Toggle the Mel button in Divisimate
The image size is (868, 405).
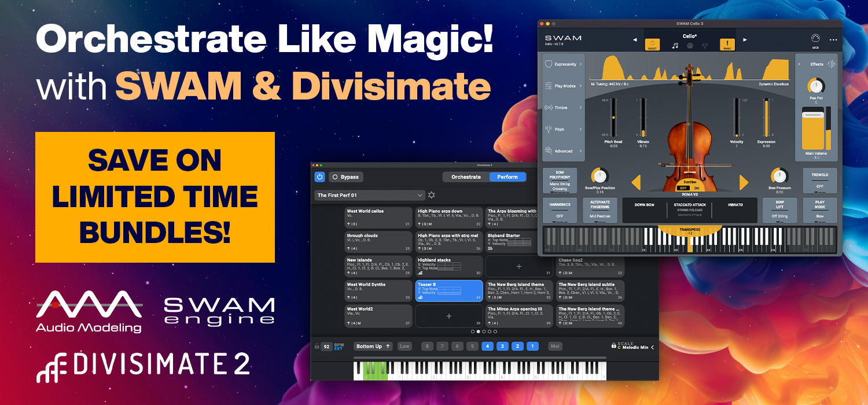click(x=555, y=347)
